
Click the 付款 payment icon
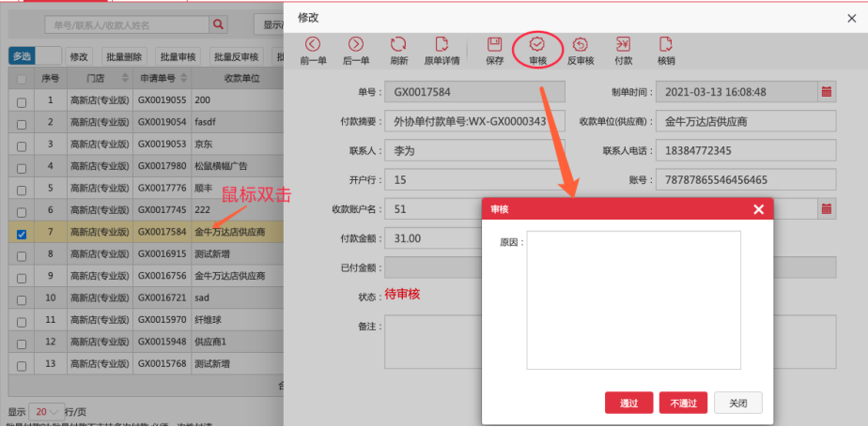(x=624, y=44)
